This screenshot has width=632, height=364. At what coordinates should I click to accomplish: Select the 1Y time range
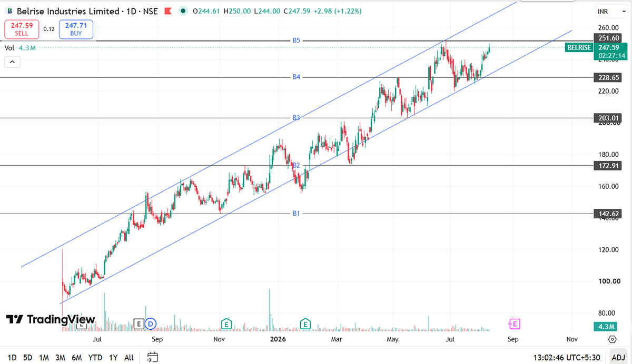(113, 358)
